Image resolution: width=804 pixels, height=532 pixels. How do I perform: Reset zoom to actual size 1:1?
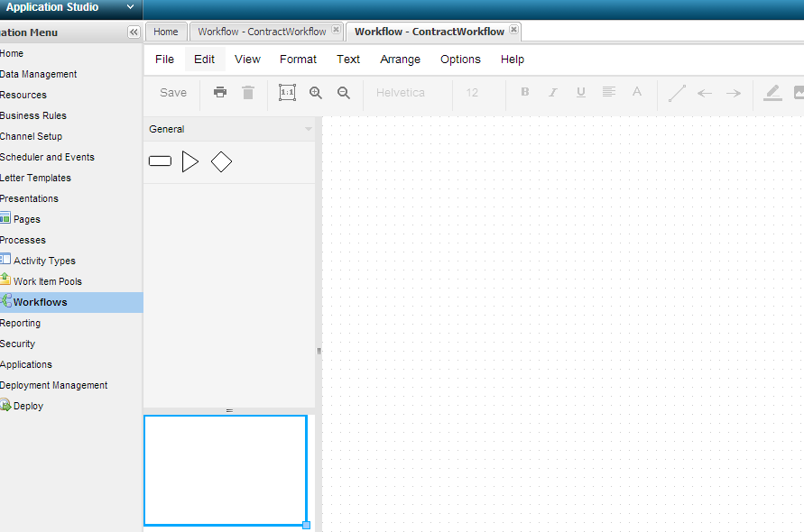pyautogui.click(x=287, y=92)
